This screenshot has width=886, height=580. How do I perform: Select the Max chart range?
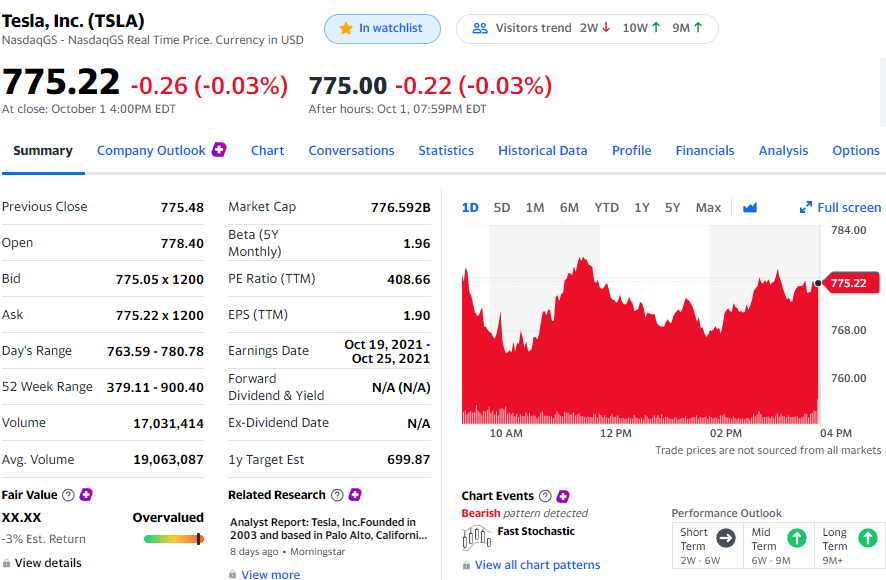click(x=708, y=207)
